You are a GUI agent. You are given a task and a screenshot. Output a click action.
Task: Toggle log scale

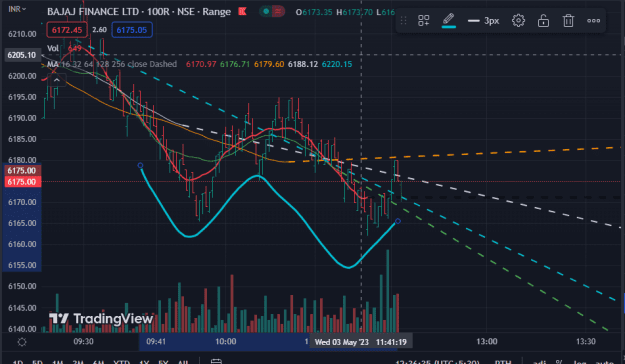579,362
